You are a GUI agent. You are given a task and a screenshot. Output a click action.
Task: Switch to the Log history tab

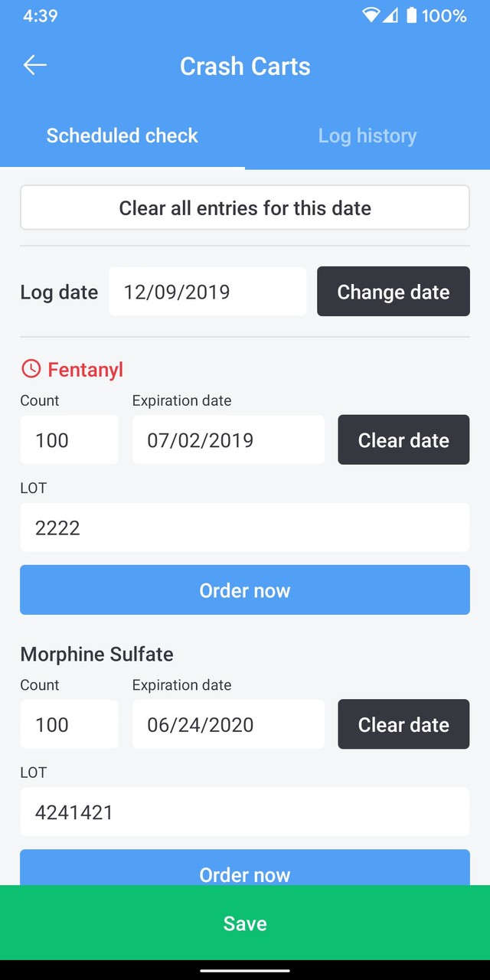point(367,136)
